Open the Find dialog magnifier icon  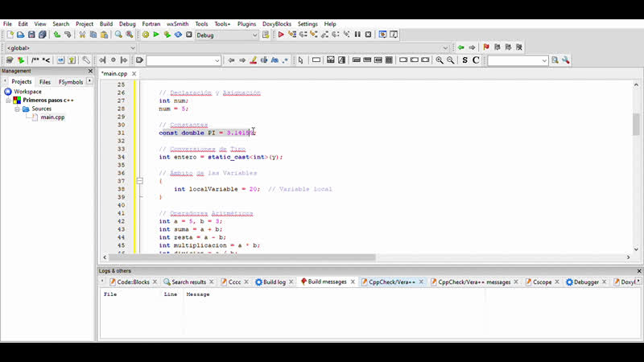click(118, 35)
